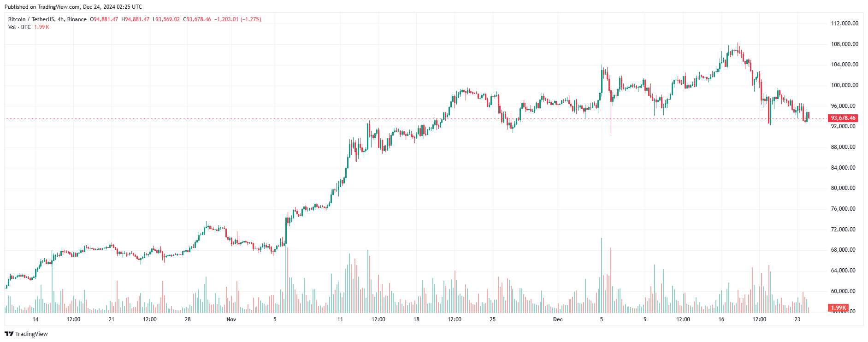Click the open price O94,881.47 value
Viewport: 868px width, 342px height.
[x=104, y=19]
